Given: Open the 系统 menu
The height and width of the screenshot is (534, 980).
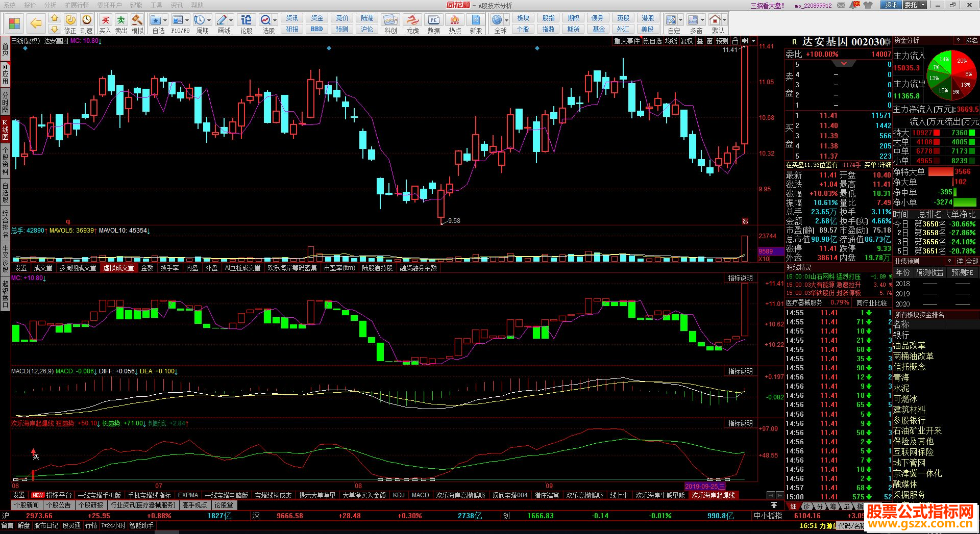Looking at the screenshot, I should (10, 5).
